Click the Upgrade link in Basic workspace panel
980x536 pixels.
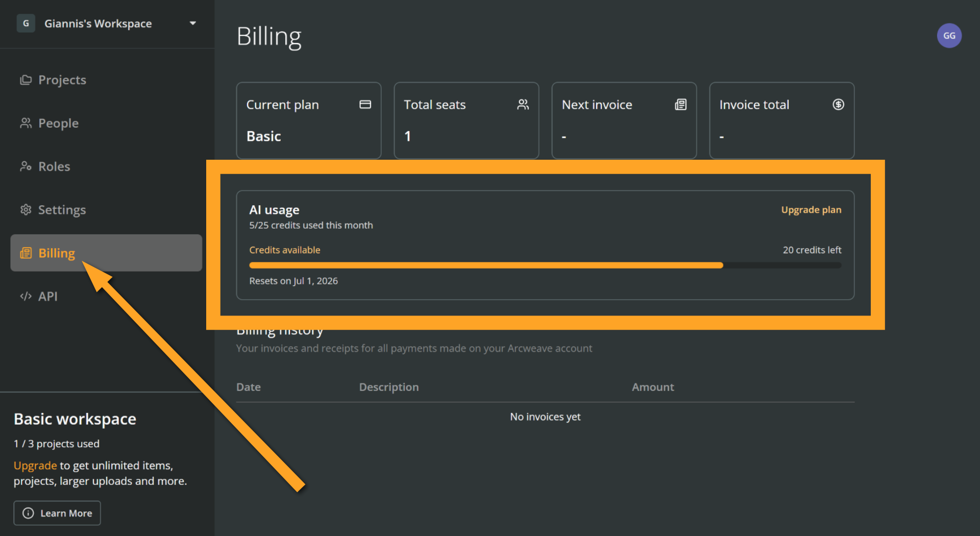(35, 466)
